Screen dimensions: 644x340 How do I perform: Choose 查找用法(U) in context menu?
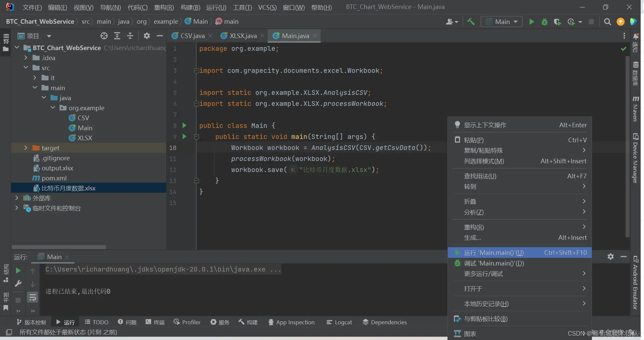[x=520, y=176]
